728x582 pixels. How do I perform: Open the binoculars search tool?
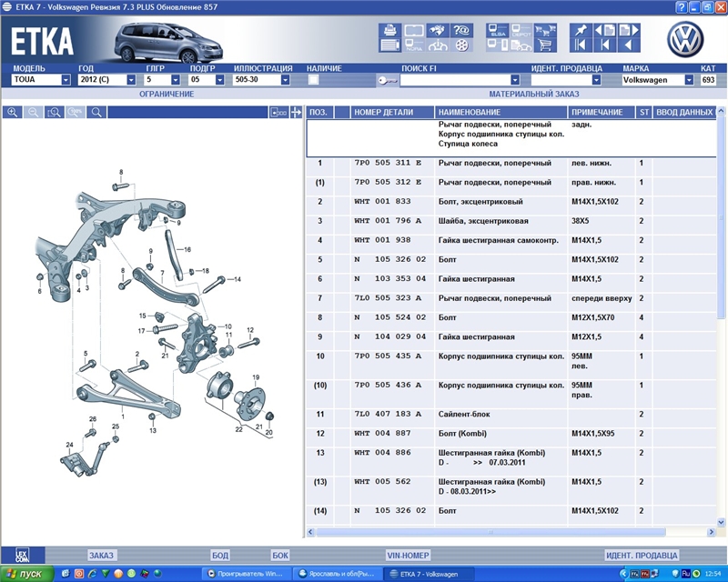[x=438, y=31]
